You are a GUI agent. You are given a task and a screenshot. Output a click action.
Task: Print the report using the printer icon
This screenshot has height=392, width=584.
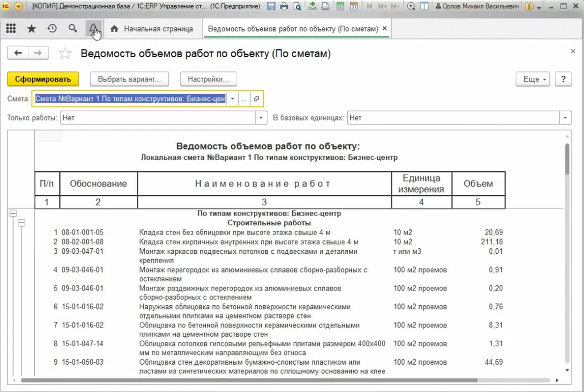point(284,6)
